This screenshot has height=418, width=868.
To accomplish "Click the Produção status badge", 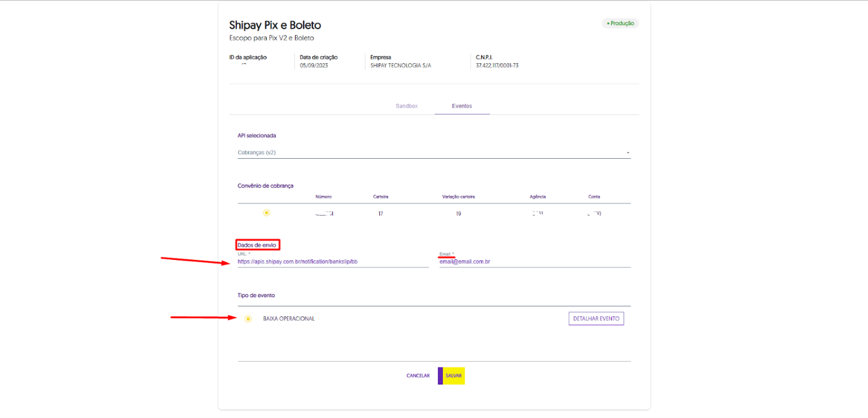I will pyautogui.click(x=620, y=24).
